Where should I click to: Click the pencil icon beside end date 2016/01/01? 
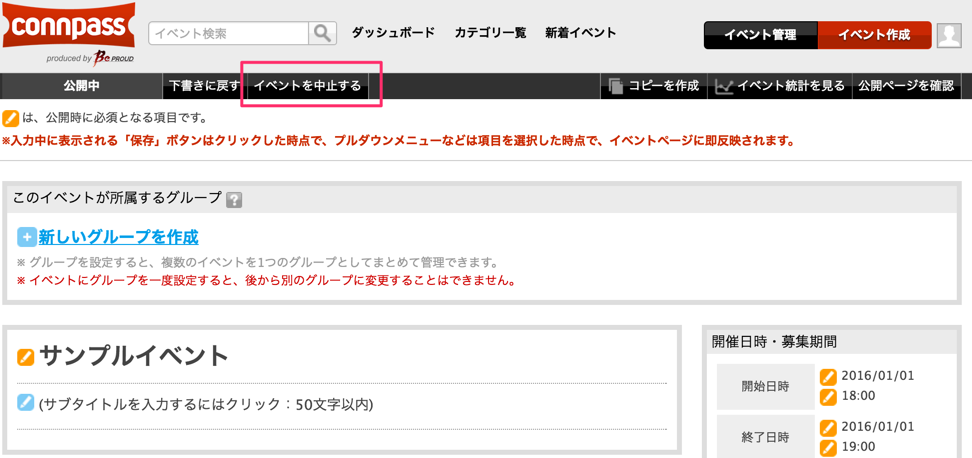point(828,428)
